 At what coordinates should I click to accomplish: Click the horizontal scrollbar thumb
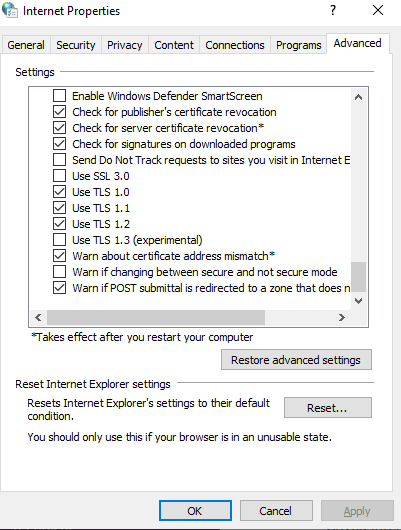pyautogui.click(x=156, y=317)
